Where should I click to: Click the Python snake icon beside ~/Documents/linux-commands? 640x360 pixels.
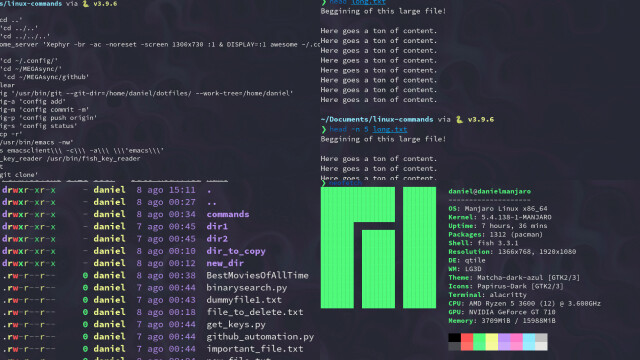point(459,120)
